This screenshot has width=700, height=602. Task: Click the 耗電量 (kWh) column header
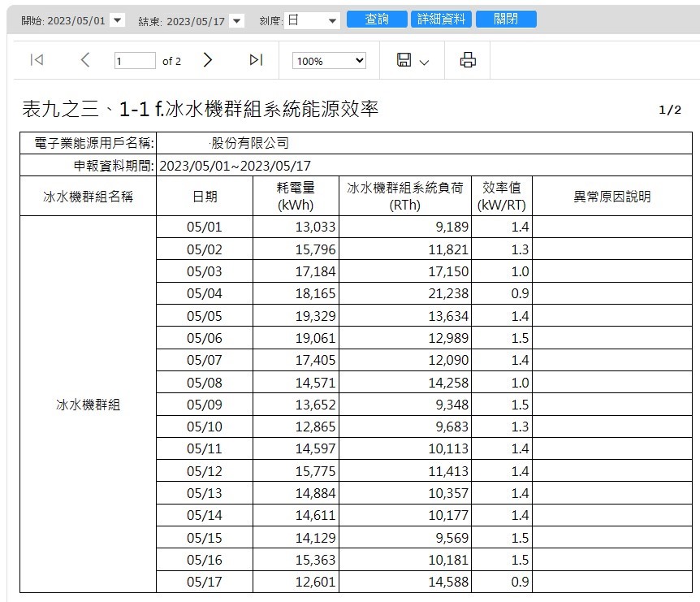[296, 196]
